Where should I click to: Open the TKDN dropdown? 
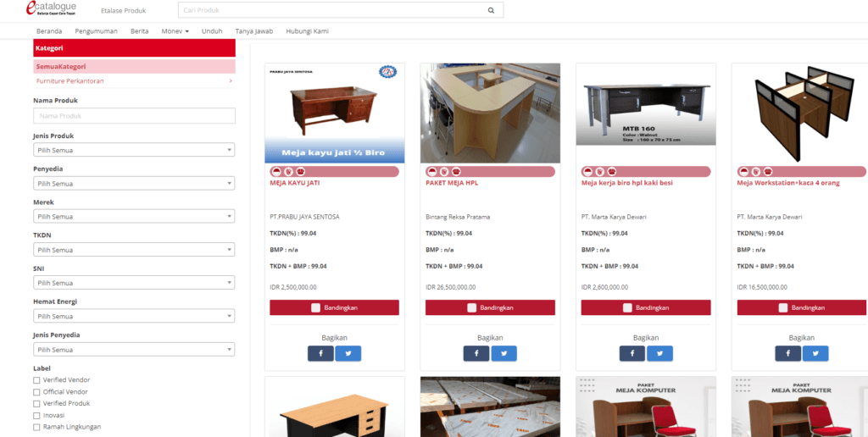click(x=134, y=250)
